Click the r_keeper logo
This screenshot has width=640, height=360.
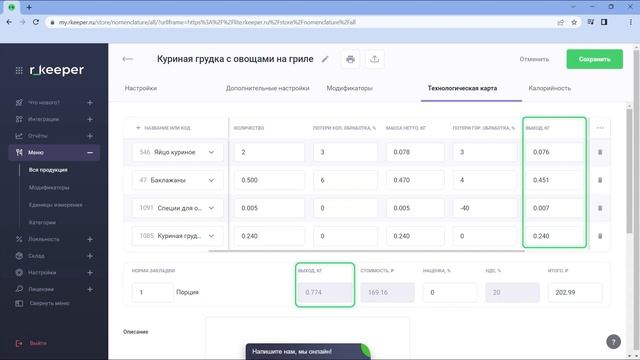56,70
